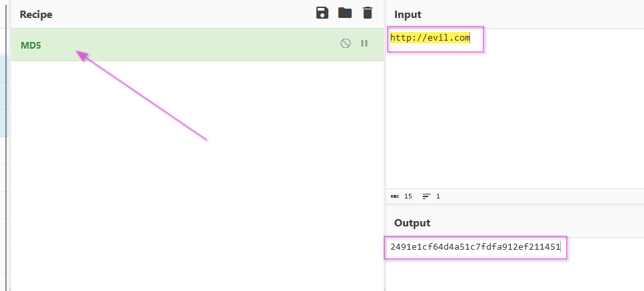Click the character count 15 indicator

(402, 196)
